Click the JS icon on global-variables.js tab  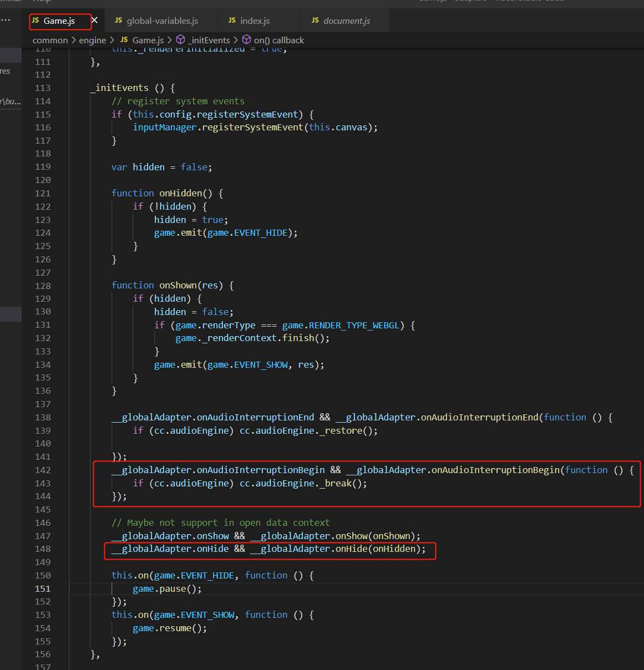coord(118,21)
